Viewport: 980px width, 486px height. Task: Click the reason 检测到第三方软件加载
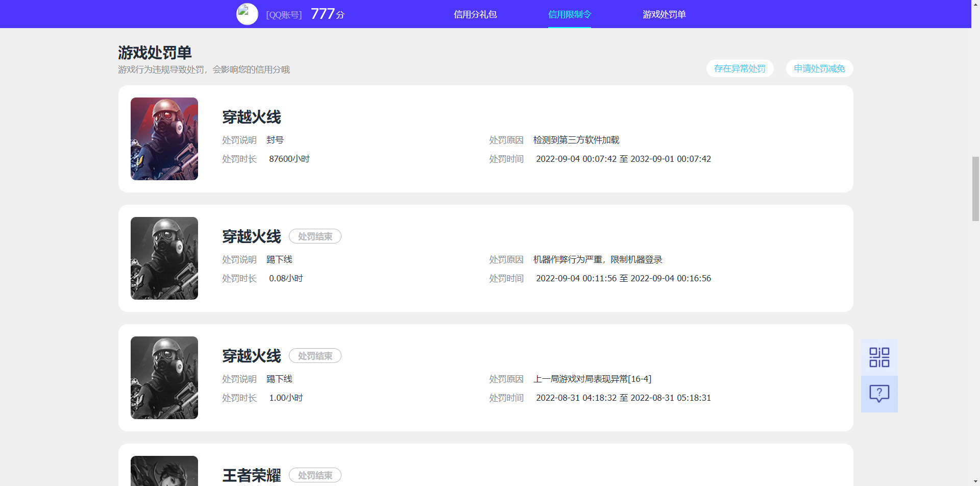tap(576, 140)
